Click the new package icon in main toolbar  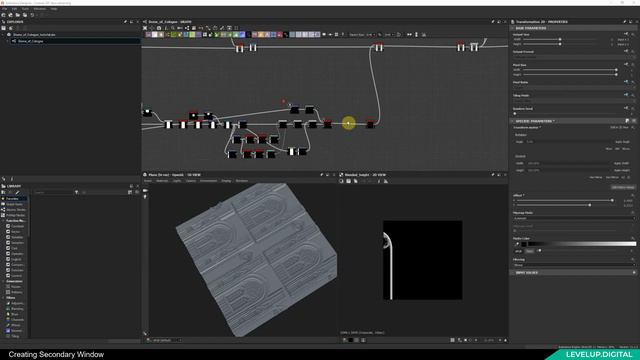[x=3, y=15]
